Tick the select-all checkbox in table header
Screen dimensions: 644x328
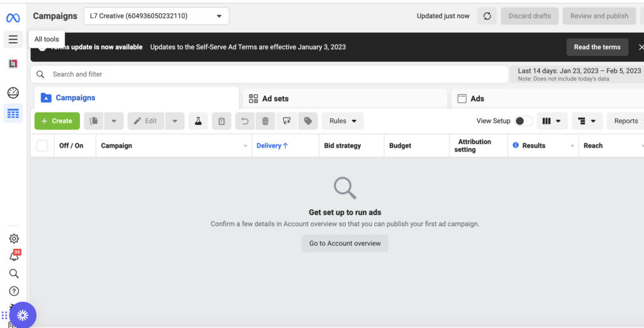click(42, 146)
